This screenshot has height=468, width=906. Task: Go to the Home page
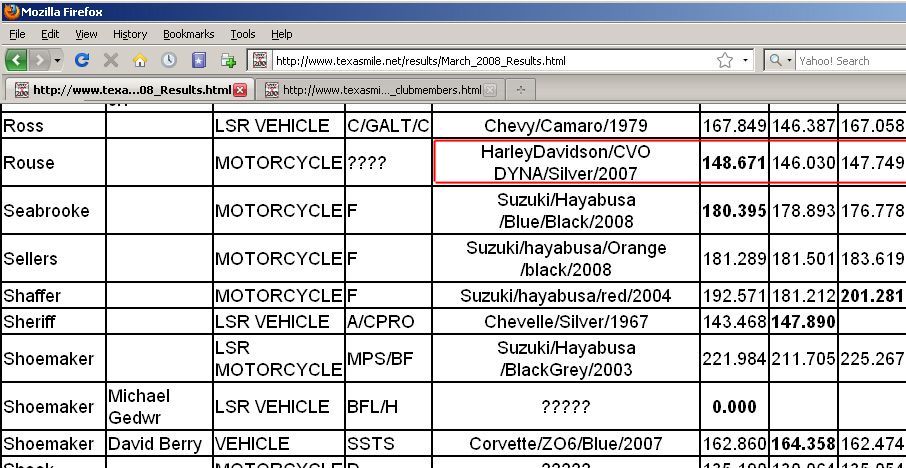140,60
